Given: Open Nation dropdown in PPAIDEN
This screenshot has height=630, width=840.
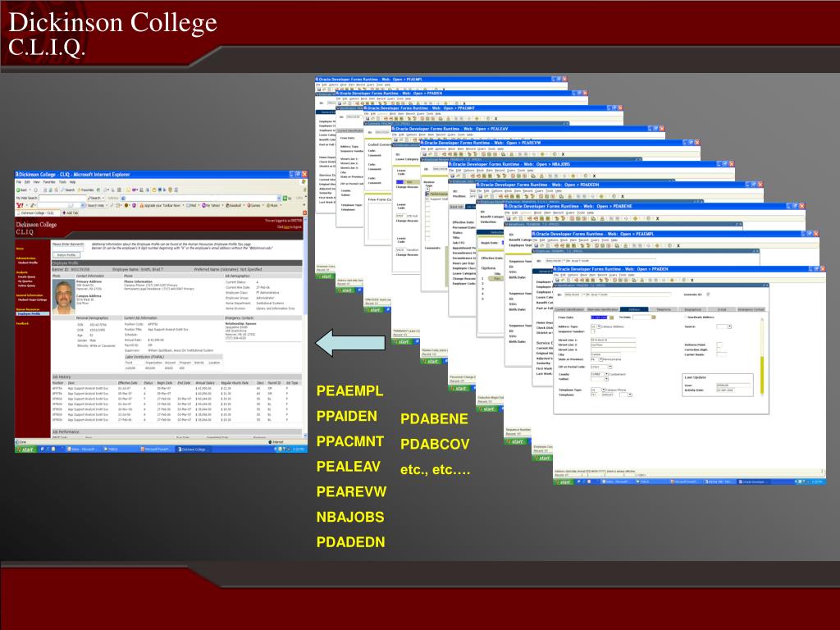Looking at the screenshot, I should 606,379.
